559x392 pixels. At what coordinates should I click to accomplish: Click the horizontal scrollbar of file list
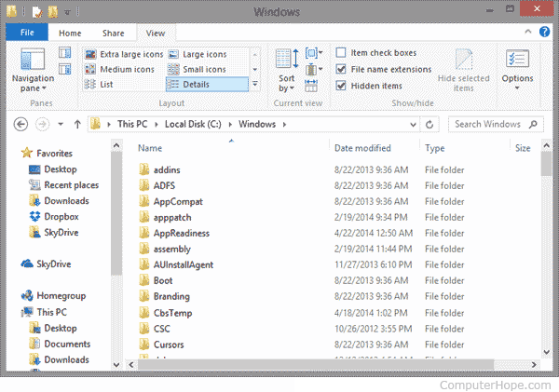pyautogui.click(x=316, y=365)
